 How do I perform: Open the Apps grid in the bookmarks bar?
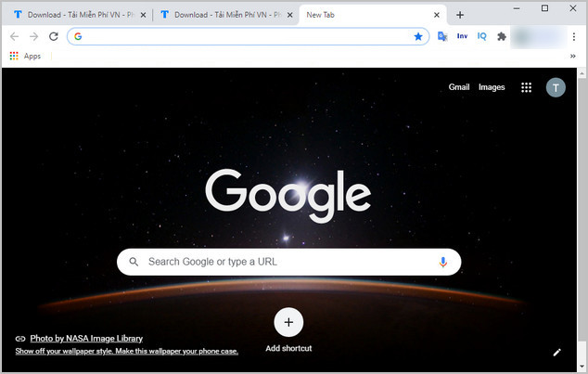[25, 56]
